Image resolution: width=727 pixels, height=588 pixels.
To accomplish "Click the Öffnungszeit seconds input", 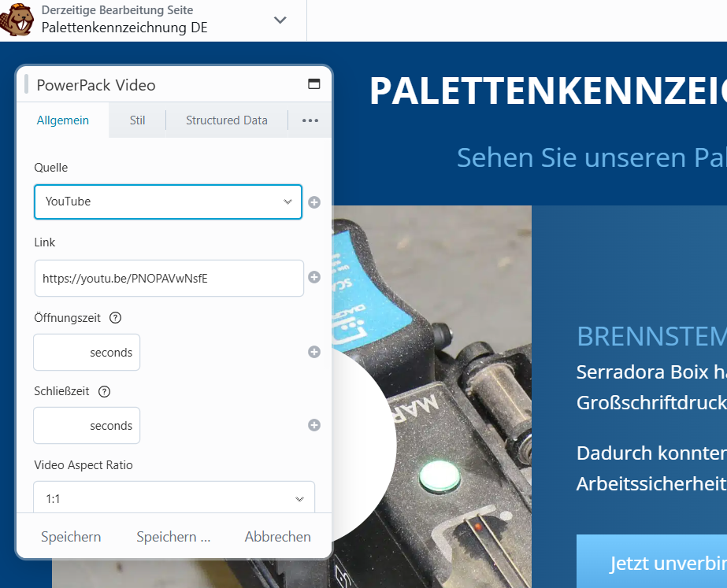I will (87, 352).
